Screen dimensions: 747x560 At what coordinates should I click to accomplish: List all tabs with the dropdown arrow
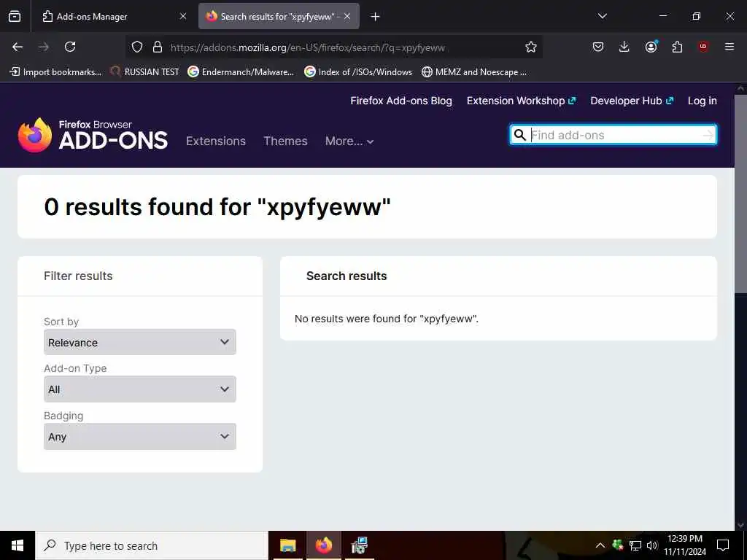tap(602, 16)
